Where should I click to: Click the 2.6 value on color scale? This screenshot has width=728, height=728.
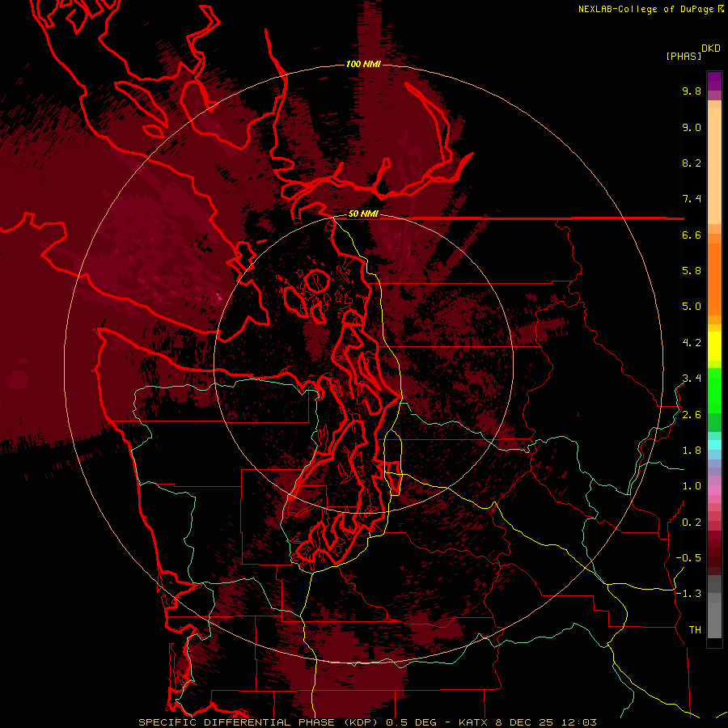coord(692,415)
